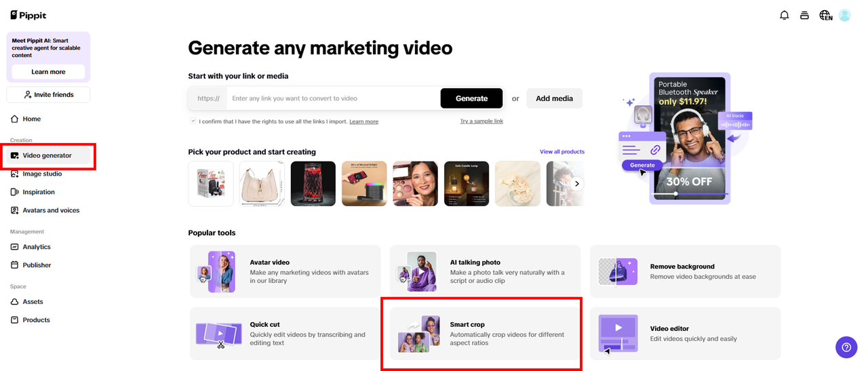Click Try a sample link

481,121
